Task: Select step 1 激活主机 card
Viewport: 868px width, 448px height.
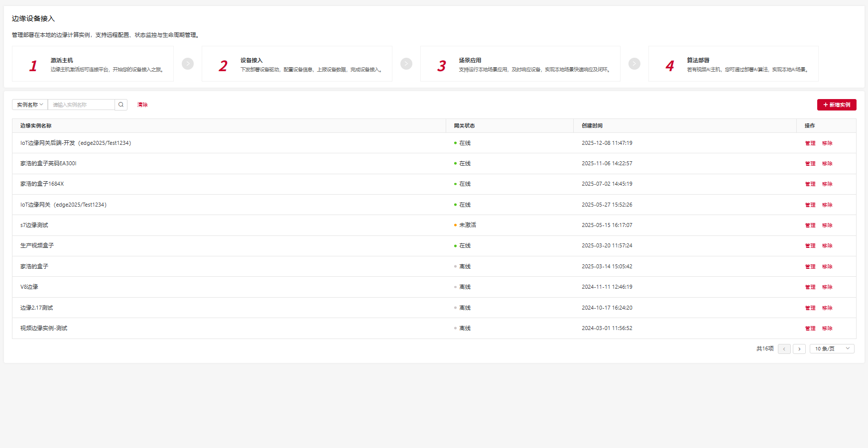Action: [93, 64]
